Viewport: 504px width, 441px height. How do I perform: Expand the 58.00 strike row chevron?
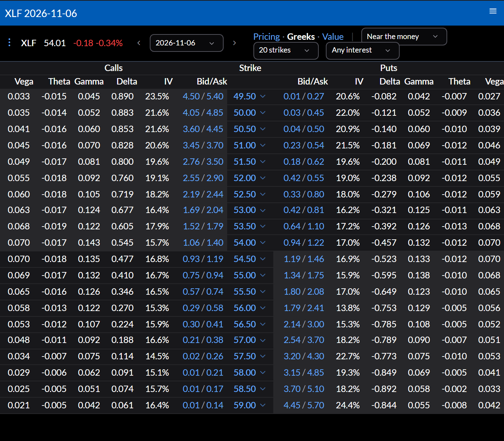tap(263, 372)
